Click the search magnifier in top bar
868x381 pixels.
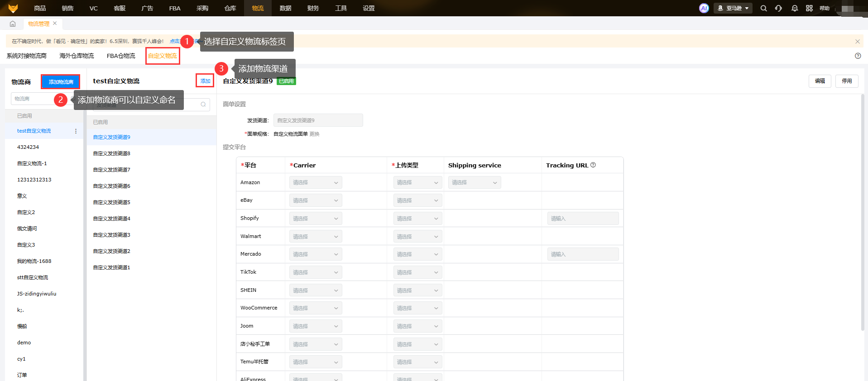point(763,8)
